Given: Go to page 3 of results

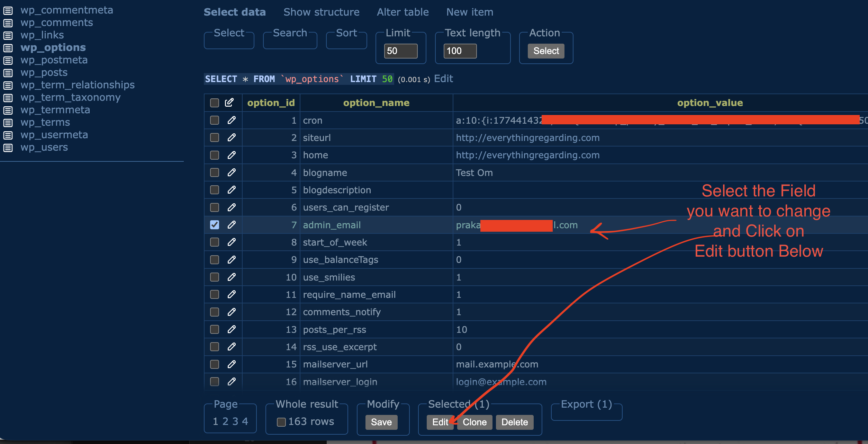Looking at the screenshot, I should pos(235,421).
